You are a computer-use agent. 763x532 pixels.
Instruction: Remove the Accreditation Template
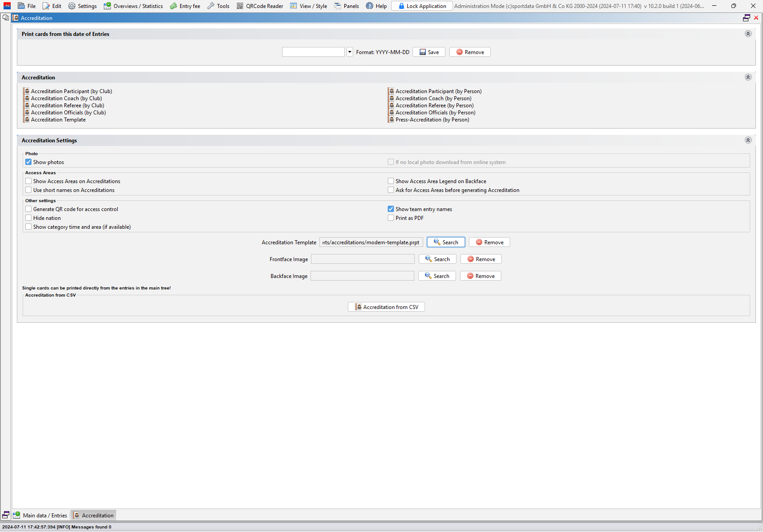tap(489, 242)
